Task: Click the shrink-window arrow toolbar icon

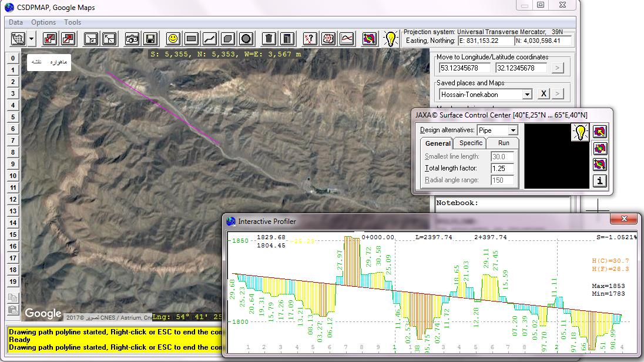Action: [x=90, y=39]
